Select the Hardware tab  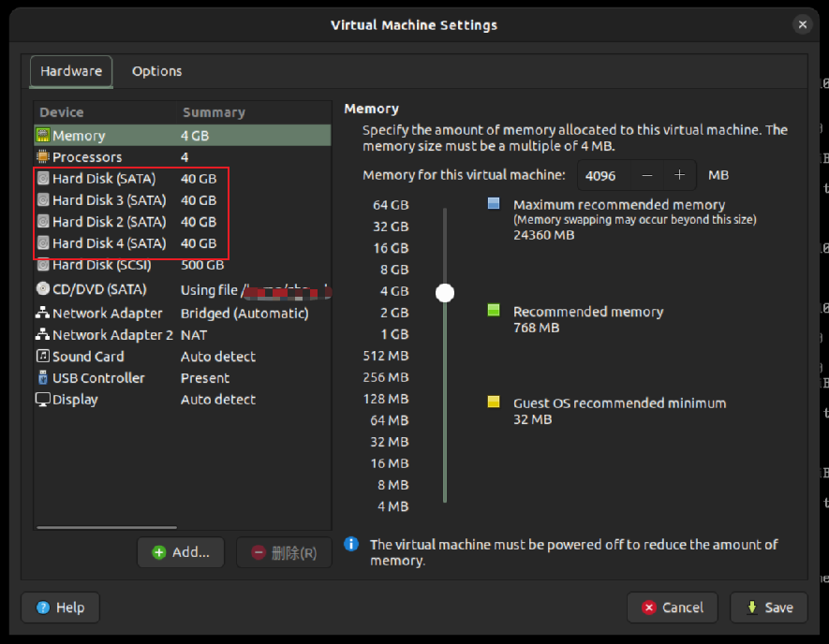point(71,71)
